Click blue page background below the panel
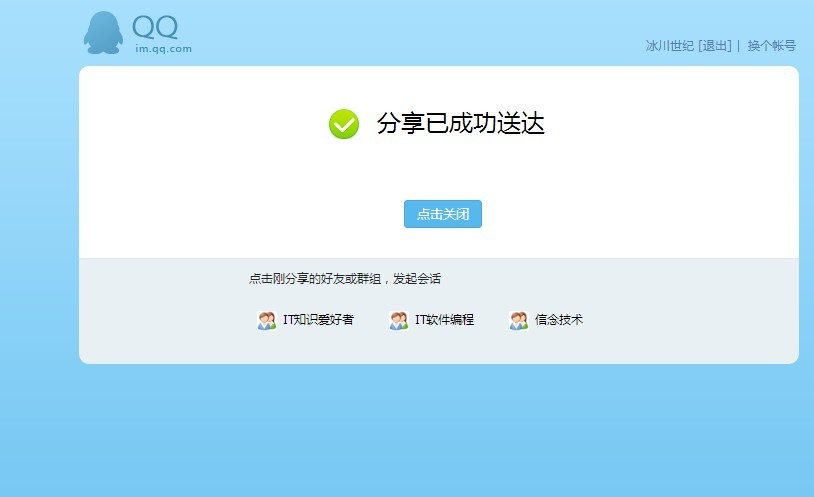The image size is (814, 497). (400, 430)
